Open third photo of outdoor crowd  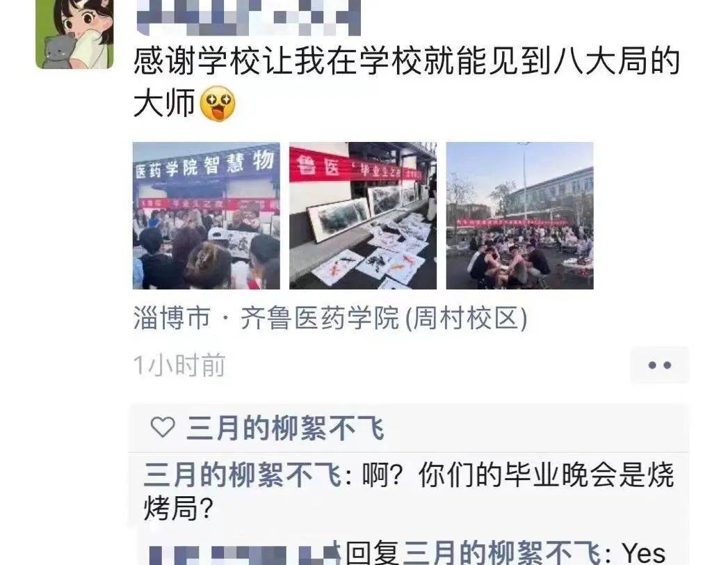click(519, 216)
